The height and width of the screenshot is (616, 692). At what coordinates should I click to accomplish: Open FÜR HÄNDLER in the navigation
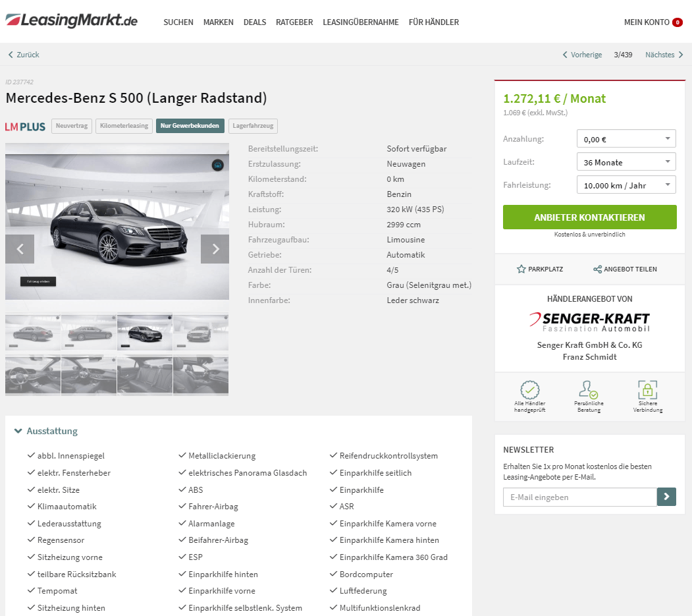tap(434, 22)
